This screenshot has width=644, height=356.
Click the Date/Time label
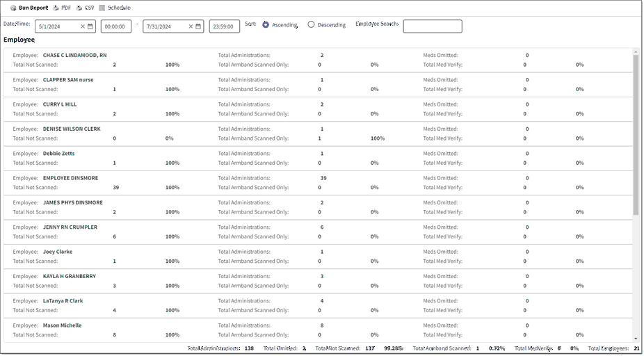(17, 24)
